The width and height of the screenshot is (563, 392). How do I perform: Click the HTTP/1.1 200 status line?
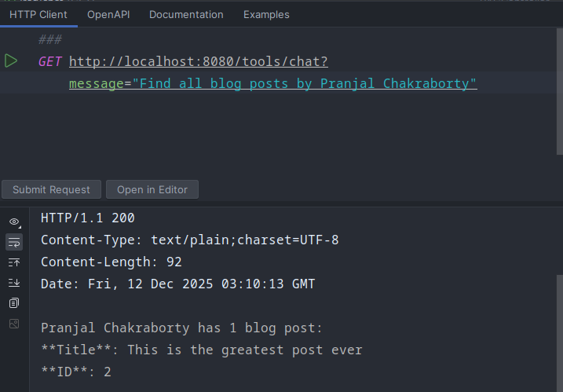pyautogui.click(x=88, y=218)
